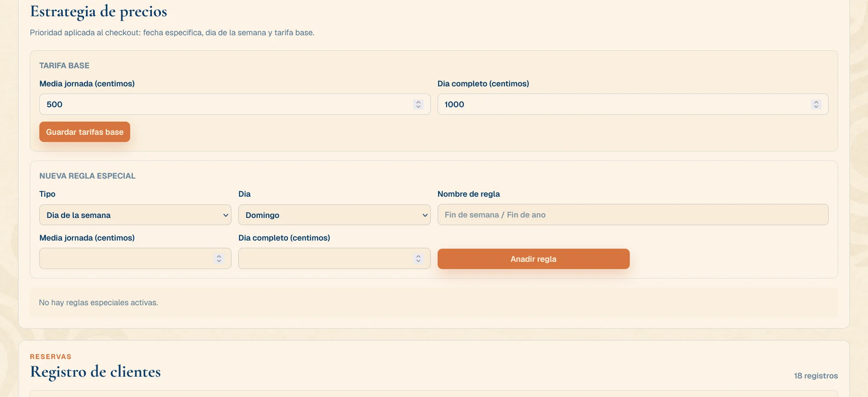
Task: Click the NUEVA REGLA ESPECIAL label
Action: point(87,176)
